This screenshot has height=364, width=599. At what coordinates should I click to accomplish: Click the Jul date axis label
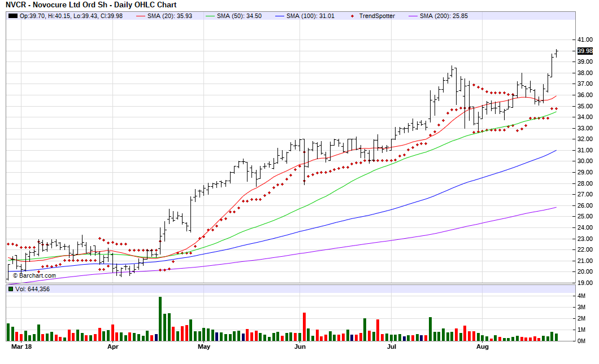[x=391, y=347]
